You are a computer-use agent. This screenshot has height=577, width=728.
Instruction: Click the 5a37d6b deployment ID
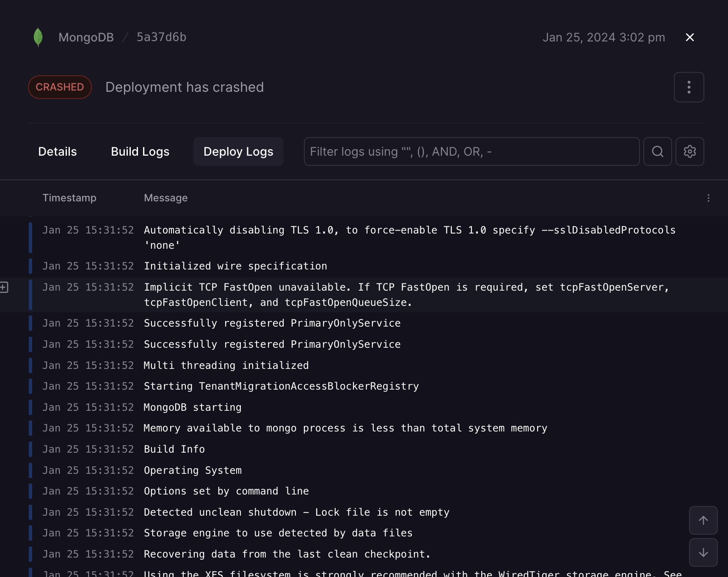pyautogui.click(x=161, y=37)
